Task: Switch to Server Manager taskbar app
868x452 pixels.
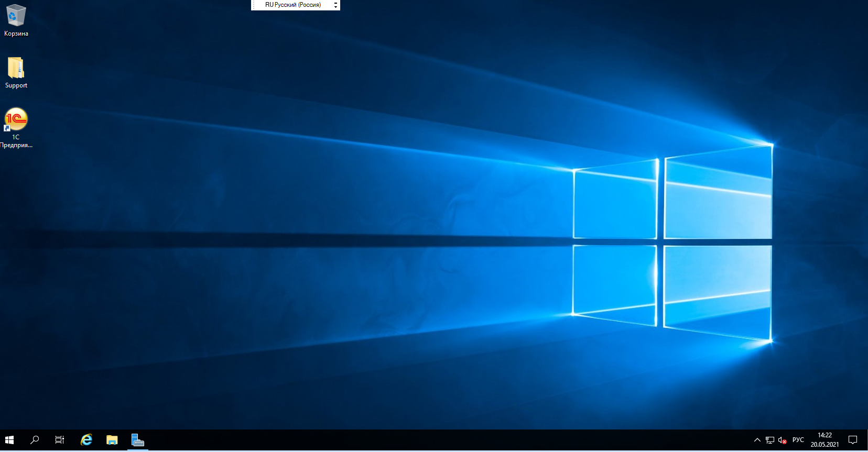Action: pyautogui.click(x=138, y=440)
